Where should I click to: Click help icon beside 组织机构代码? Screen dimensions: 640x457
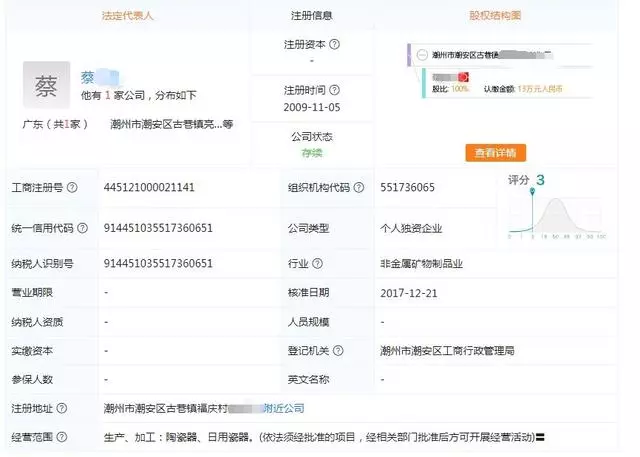(x=358, y=187)
